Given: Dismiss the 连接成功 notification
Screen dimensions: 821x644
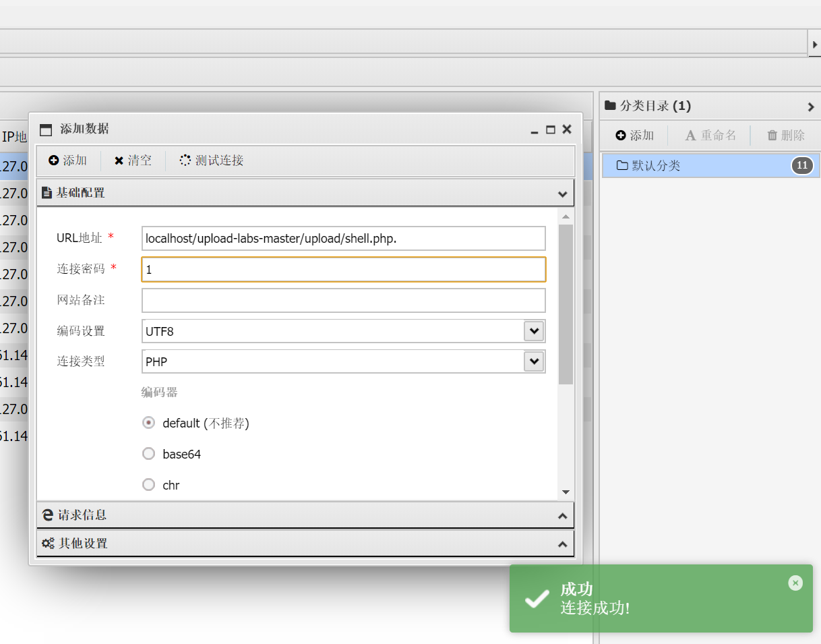Looking at the screenshot, I should 795,583.
